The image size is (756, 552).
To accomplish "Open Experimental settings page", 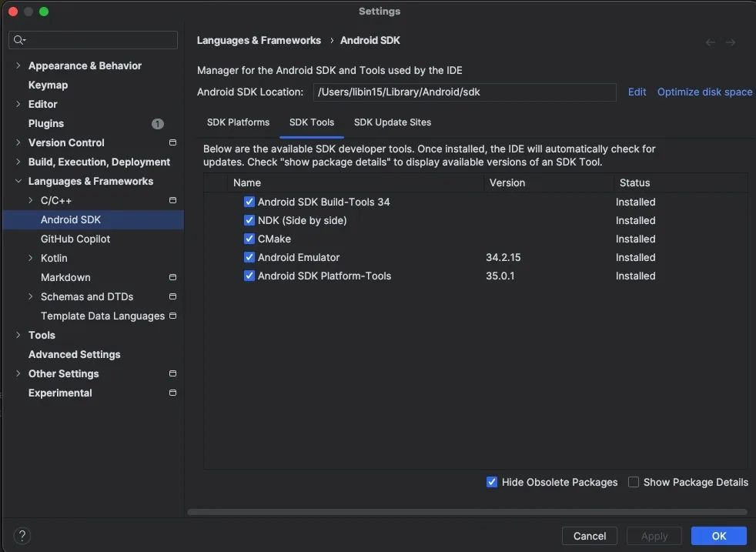I will [60, 393].
